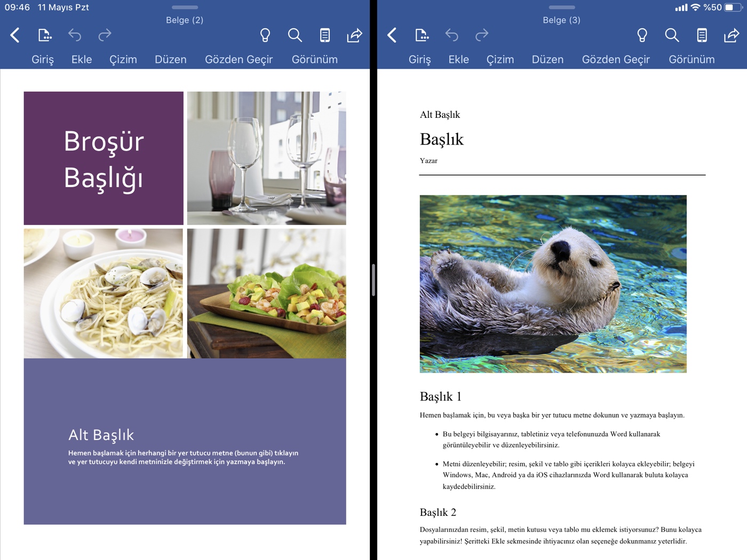
Task: Tap the lightbulb Tell Me icon in Belge (3)
Action: (642, 35)
